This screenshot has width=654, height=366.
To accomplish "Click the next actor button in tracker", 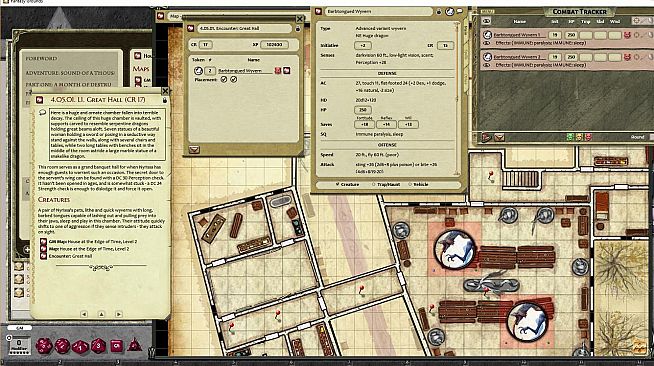I will pyautogui.click(x=486, y=137).
